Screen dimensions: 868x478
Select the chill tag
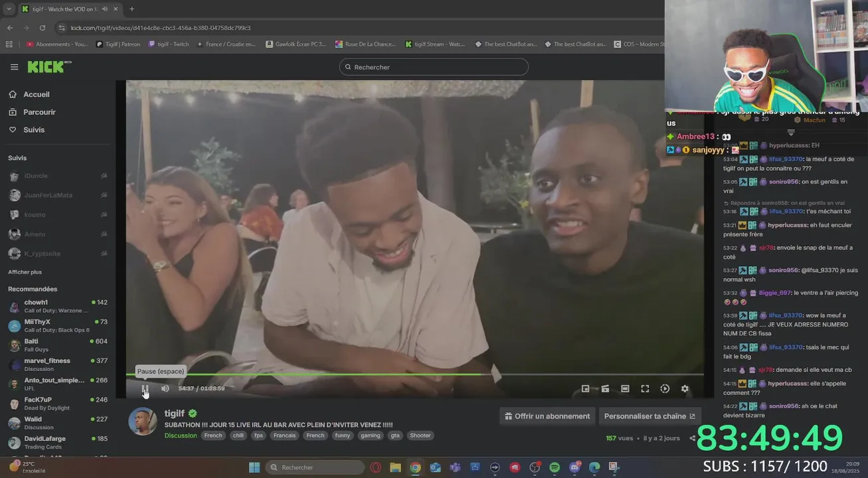(x=238, y=436)
